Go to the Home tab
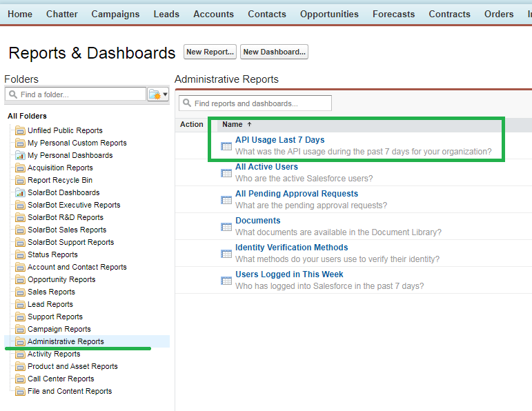The width and height of the screenshot is (532, 411). tap(20, 14)
